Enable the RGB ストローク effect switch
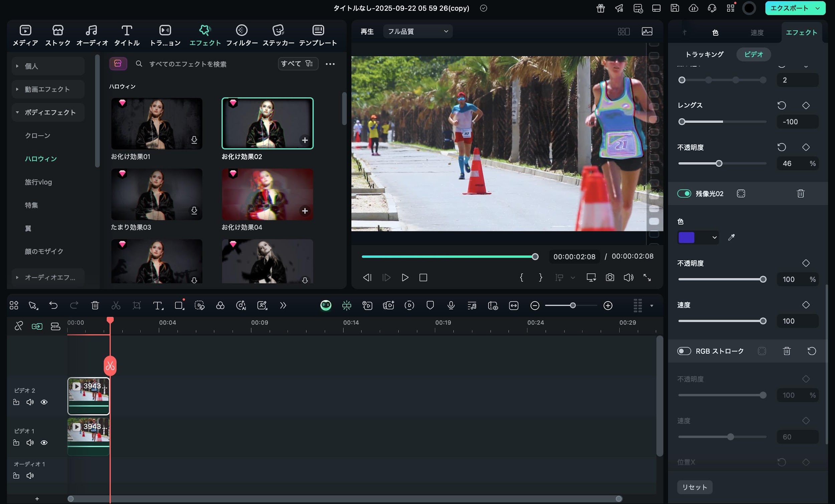Viewport: 835px width, 504px height. coord(684,351)
